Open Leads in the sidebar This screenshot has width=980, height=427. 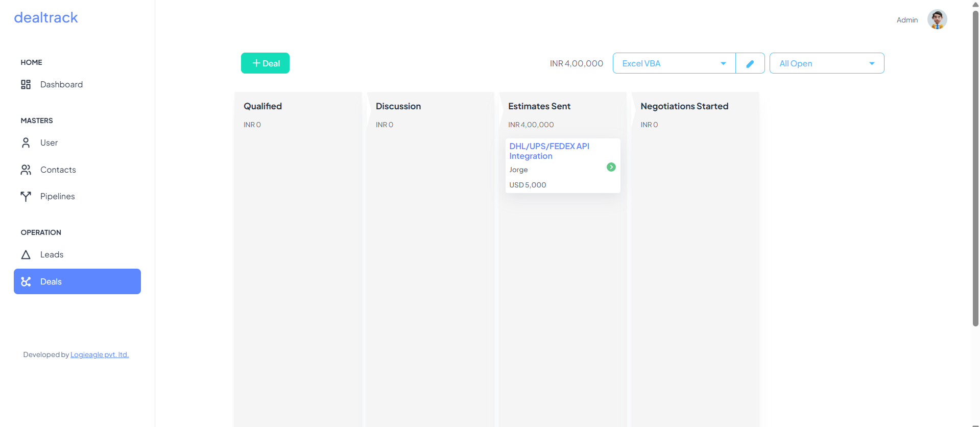pos(77,254)
